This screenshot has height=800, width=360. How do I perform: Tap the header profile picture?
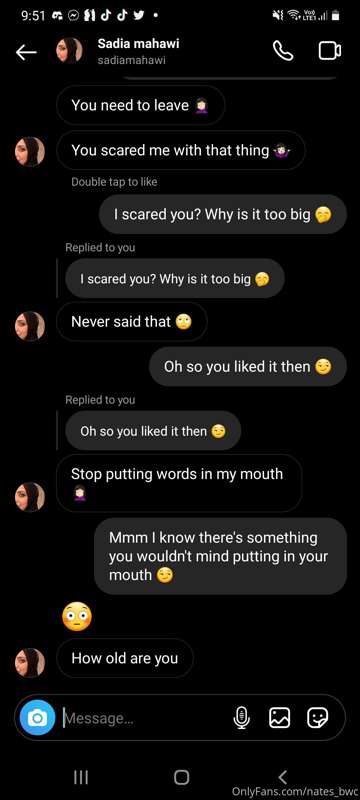click(x=69, y=51)
